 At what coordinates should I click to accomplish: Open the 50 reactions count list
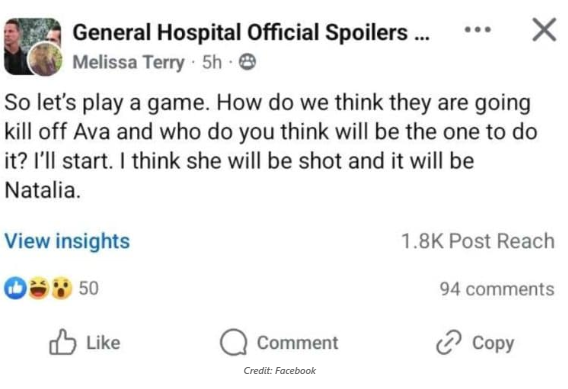tap(89, 288)
